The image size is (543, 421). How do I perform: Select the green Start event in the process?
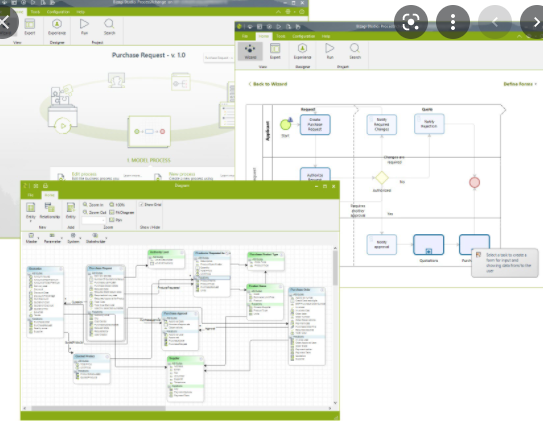[x=285, y=124]
